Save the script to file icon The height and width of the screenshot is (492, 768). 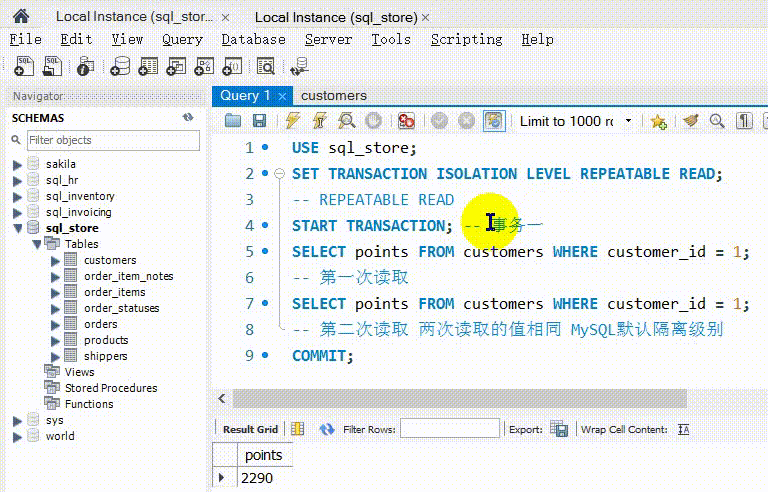259,121
